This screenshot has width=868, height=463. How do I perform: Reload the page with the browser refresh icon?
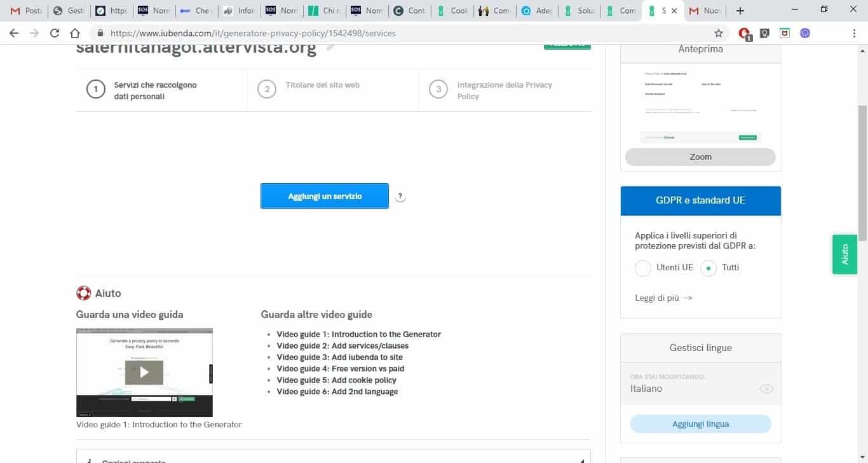coord(55,33)
